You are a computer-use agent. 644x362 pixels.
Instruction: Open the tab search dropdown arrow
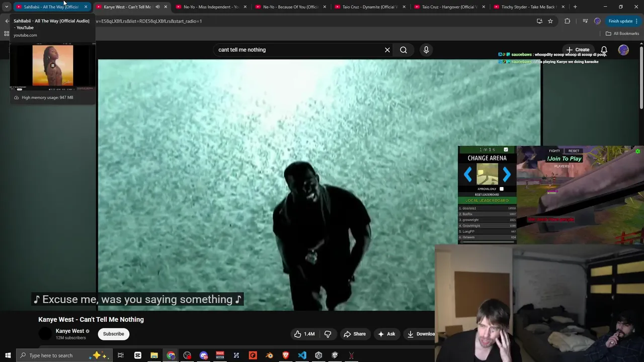click(x=6, y=7)
